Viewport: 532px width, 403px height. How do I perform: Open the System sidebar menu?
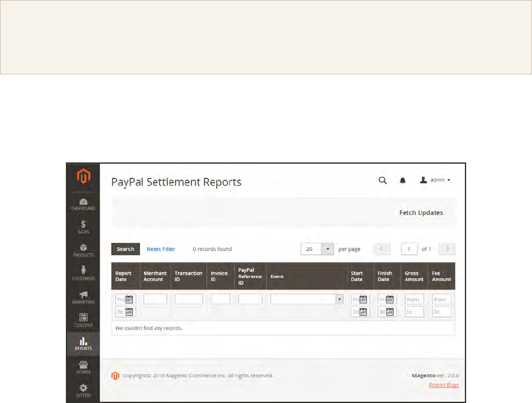(x=83, y=391)
